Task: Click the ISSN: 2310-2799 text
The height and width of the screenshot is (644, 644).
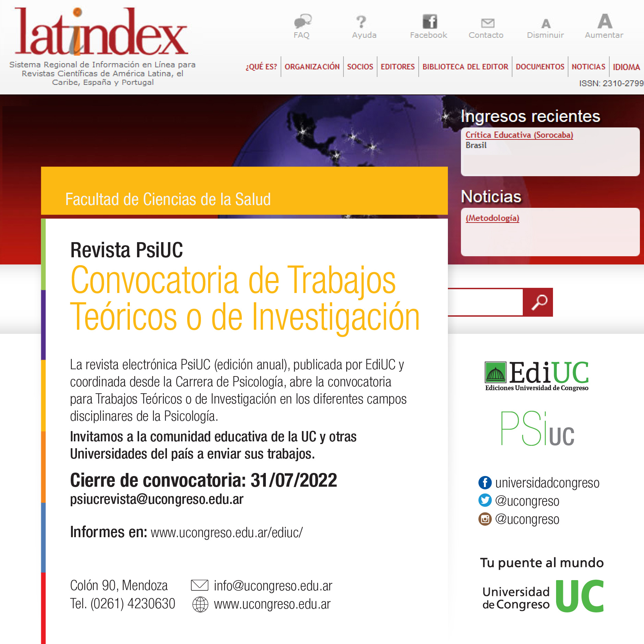Action: point(611,83)
